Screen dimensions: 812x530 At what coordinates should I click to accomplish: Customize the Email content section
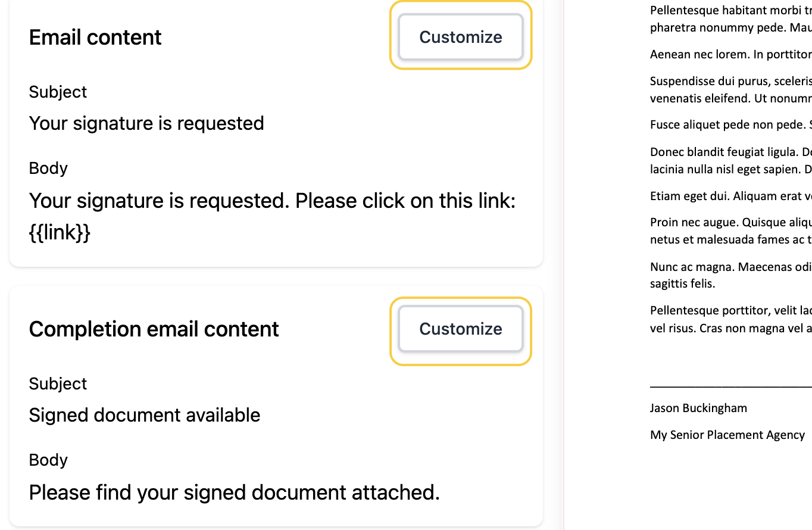(460, 37)
